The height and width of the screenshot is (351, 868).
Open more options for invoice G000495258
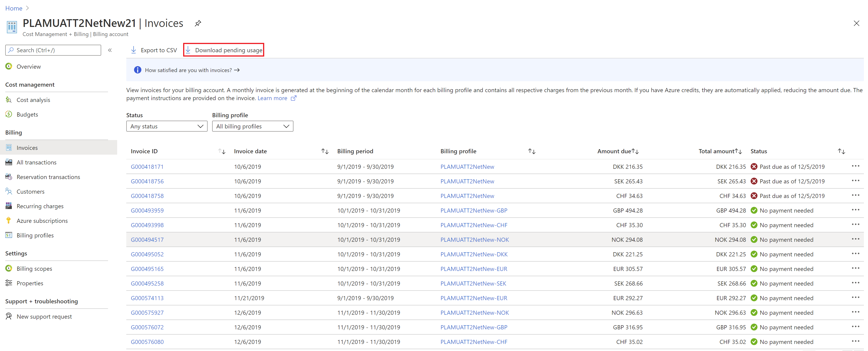(855, 283)
